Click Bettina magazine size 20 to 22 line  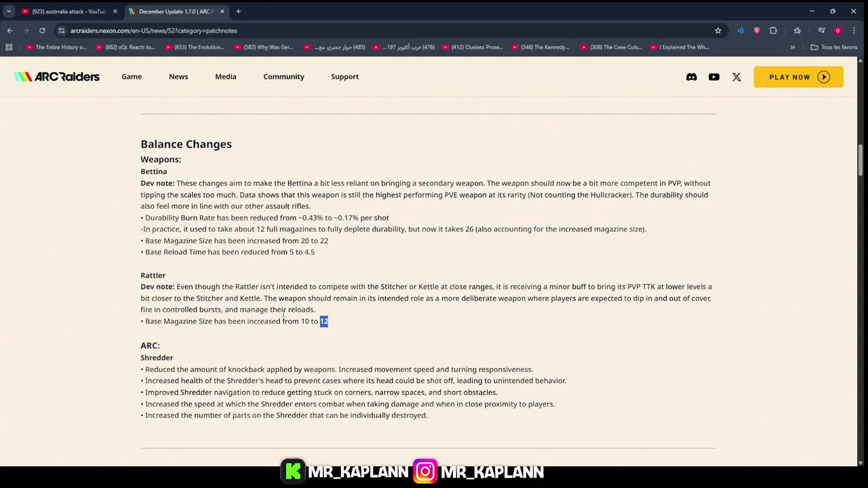pyautogui.click(x=234, y=241)
